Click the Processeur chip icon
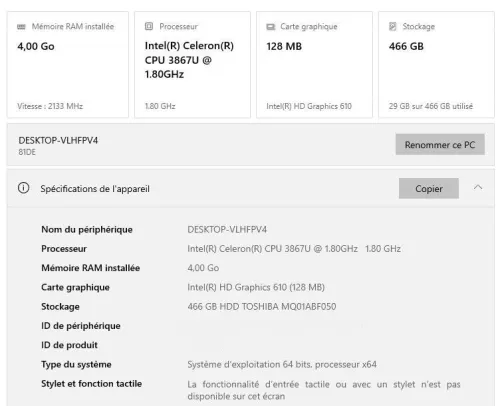 [x=149, y=26]
